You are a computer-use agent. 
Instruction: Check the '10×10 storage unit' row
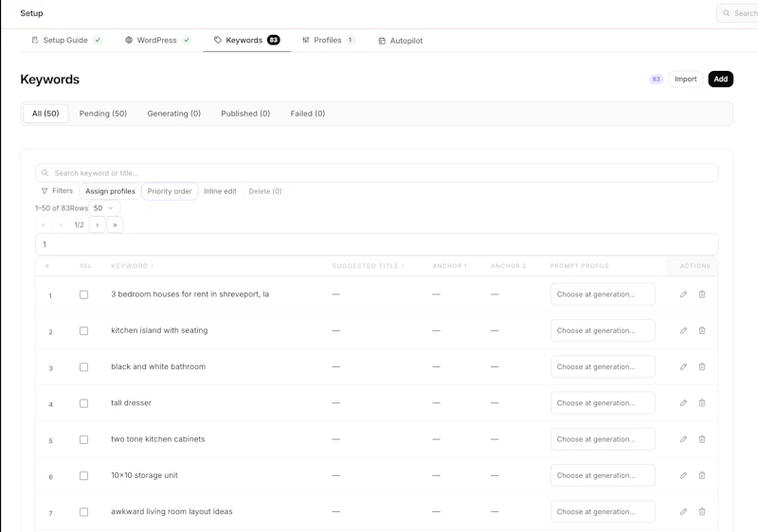(83, 475)
